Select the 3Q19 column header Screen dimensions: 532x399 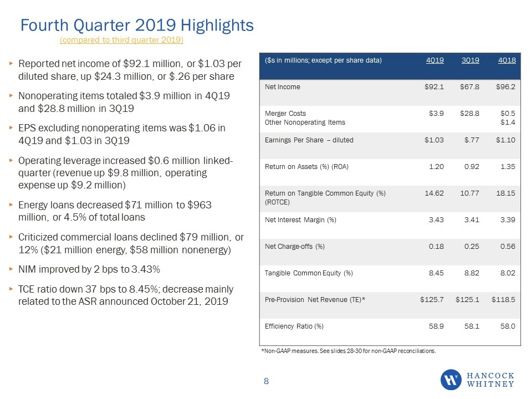470,60
